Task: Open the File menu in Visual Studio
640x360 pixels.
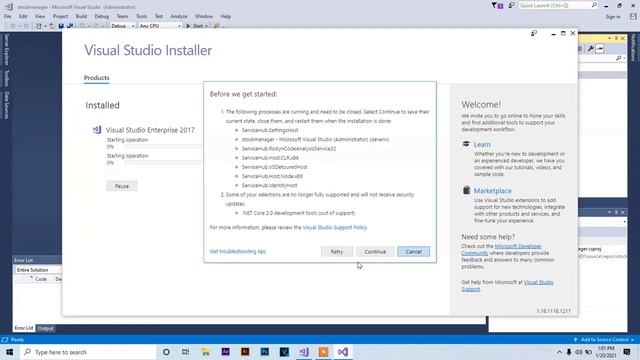Action: coord(8,16)
